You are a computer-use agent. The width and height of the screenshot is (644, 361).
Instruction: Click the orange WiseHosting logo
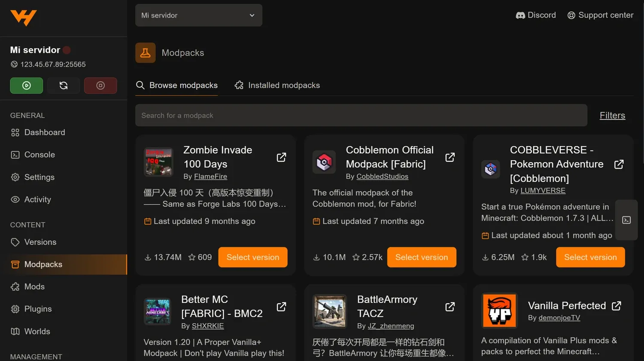point(23,18)
